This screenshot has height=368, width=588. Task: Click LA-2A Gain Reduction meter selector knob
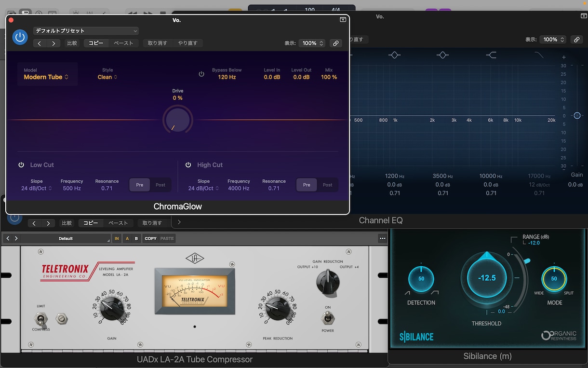tap(328, 283)
